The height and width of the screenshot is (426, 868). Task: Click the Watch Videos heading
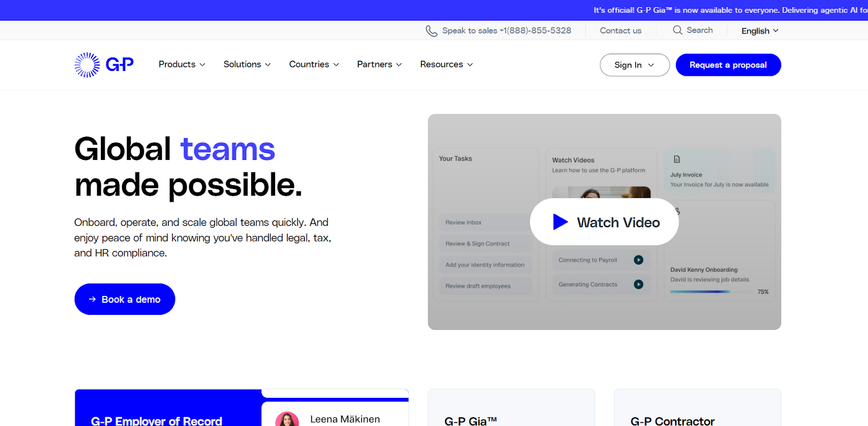573,160
